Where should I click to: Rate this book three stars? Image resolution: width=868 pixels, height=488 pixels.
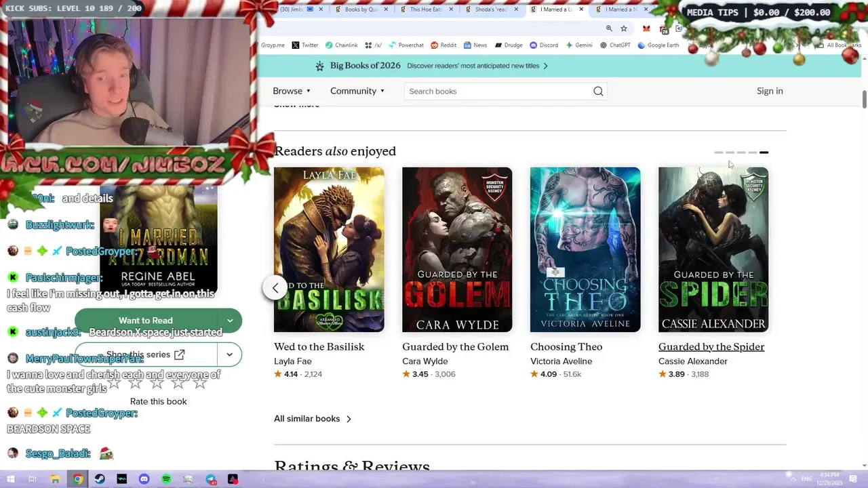pyautogui.click(x=157, y=384)
